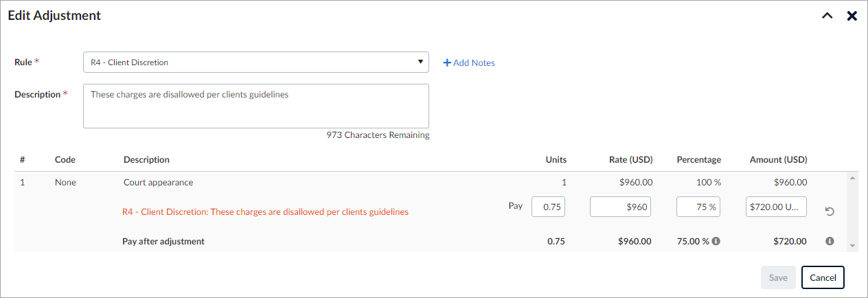The width and height of the screenshot is (868, 298).
Task: Click the scrollbar down arrow in table
Action: [852, 245]
